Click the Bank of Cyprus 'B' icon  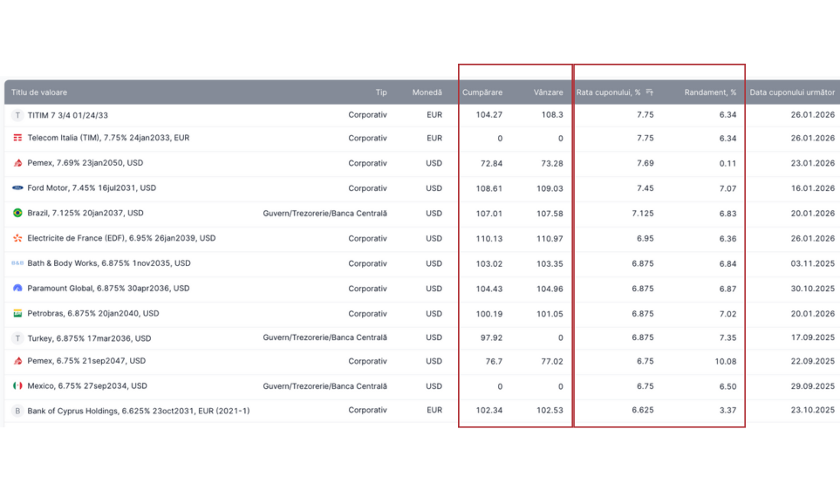click(17, 411)
